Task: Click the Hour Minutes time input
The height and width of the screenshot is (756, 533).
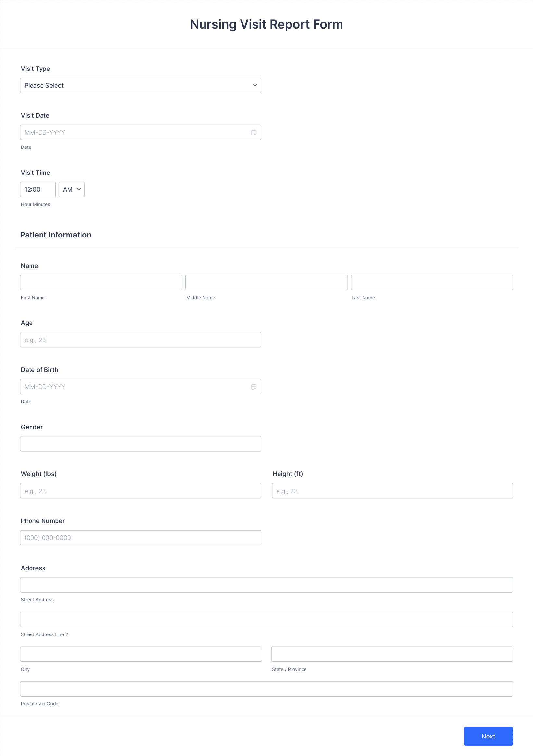Action: [38, 189]
